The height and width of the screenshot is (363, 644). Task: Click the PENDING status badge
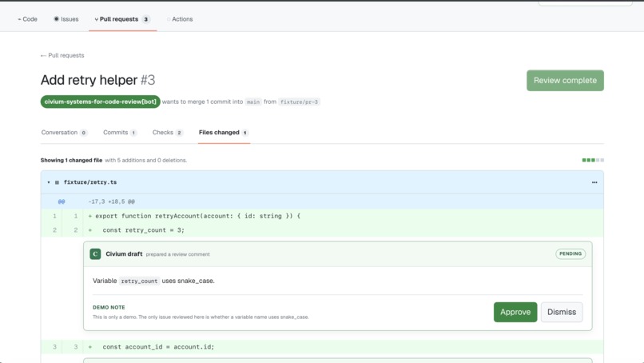[x=570, y=254]
